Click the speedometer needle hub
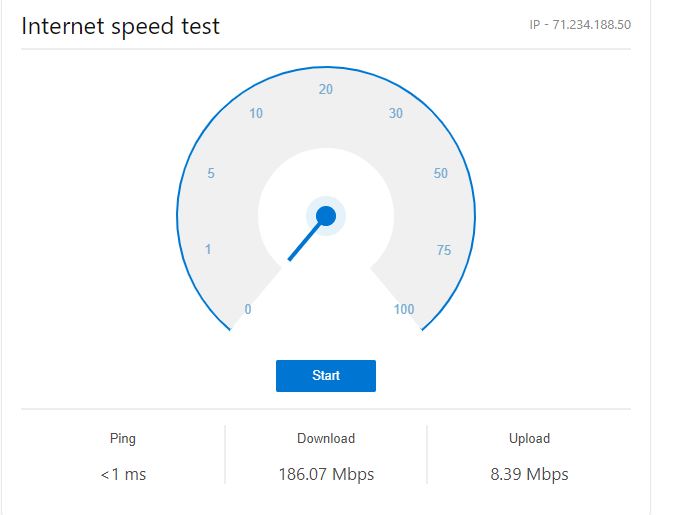The image size is (677, 515). coord(326,216)
